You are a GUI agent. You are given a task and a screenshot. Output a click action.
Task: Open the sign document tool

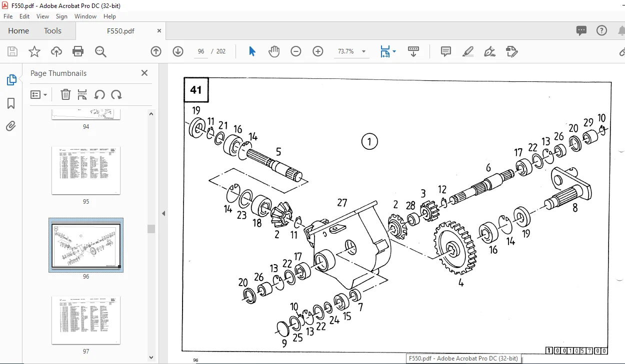click(x=490, y=51)
